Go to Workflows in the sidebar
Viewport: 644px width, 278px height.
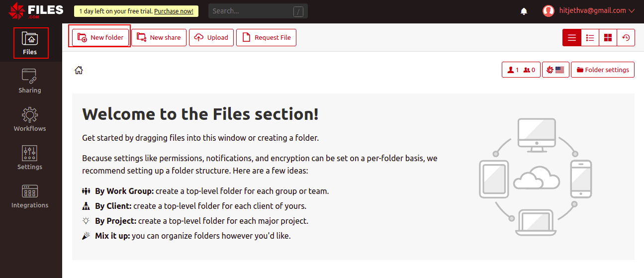pos(30,119)
